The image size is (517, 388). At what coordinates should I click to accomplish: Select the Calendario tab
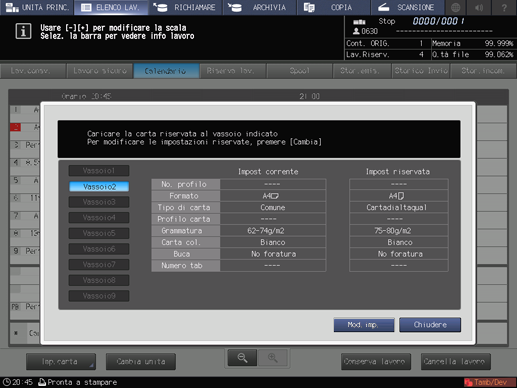[x=166, y=71]
